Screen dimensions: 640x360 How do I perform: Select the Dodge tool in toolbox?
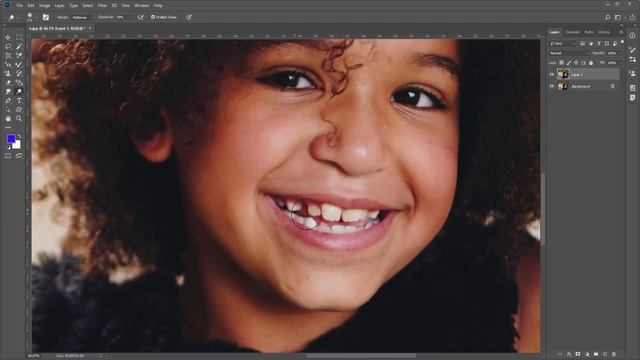pos(19,91)
